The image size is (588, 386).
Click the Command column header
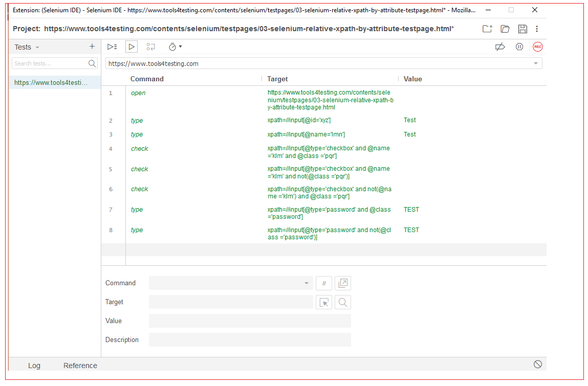(147, 79)
